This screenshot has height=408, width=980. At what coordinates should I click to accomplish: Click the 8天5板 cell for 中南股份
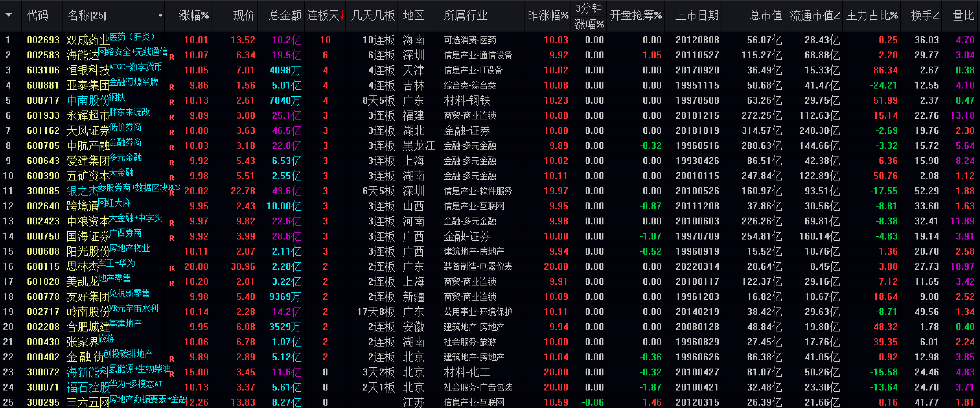pyautogui.click(x=379, y=101)
